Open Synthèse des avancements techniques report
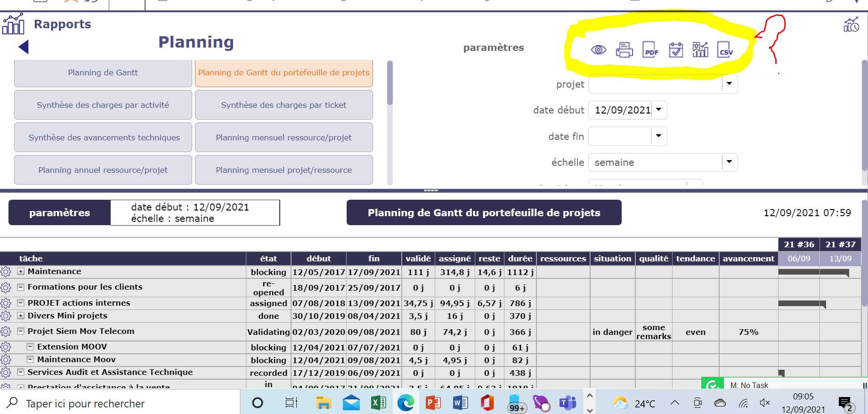868x414 pixels. 103,138
